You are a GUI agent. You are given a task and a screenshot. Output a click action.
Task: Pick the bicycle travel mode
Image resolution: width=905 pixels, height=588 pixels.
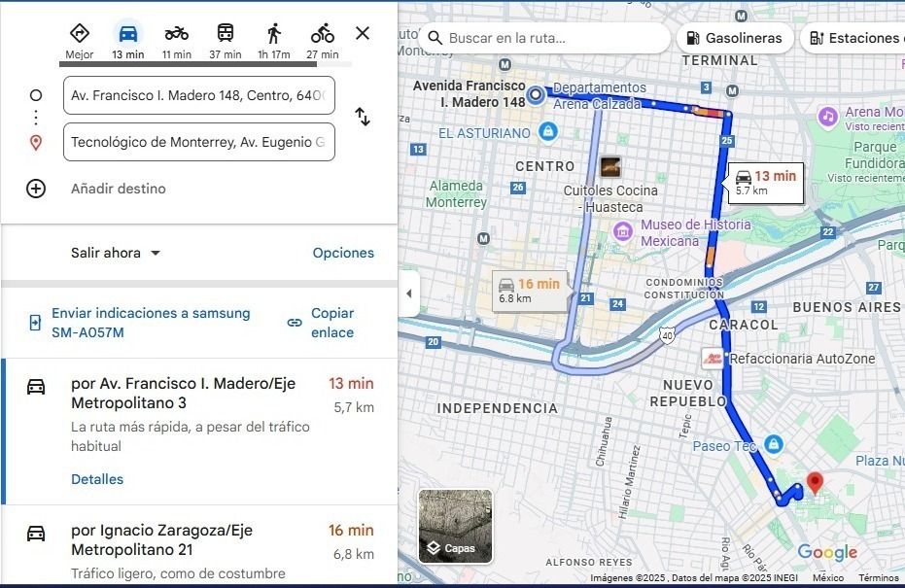tap(323, 34)
